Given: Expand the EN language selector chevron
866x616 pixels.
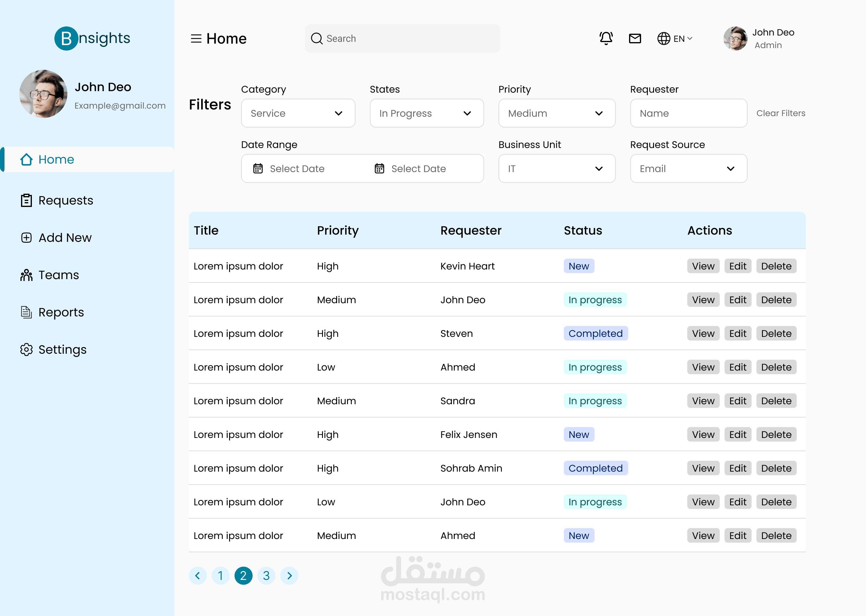Looking at the screenshot, I should 690,39.
